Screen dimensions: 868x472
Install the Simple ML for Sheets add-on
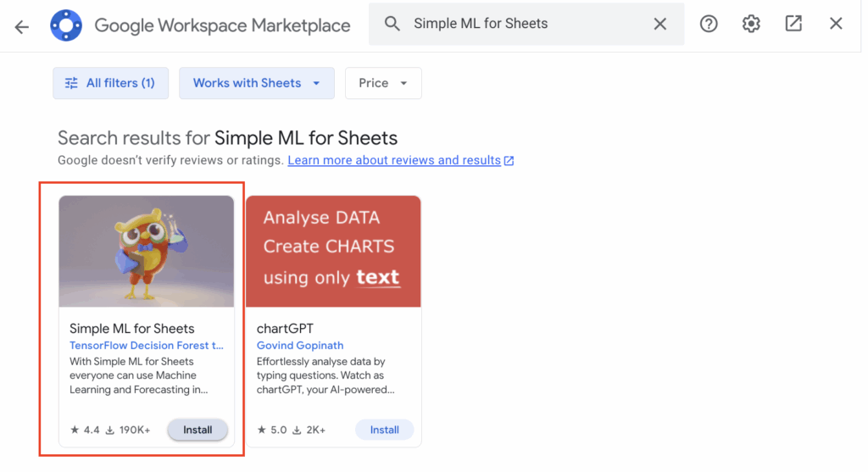[198, 430]
